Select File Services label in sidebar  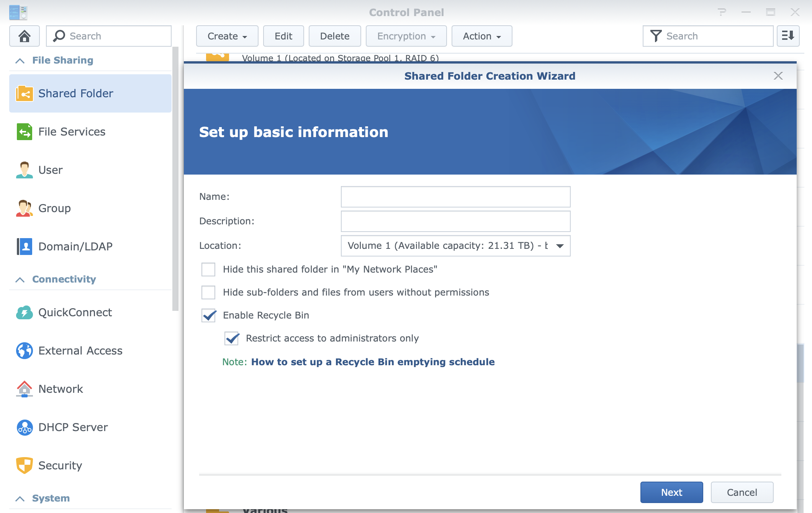(x=72, y=132)
